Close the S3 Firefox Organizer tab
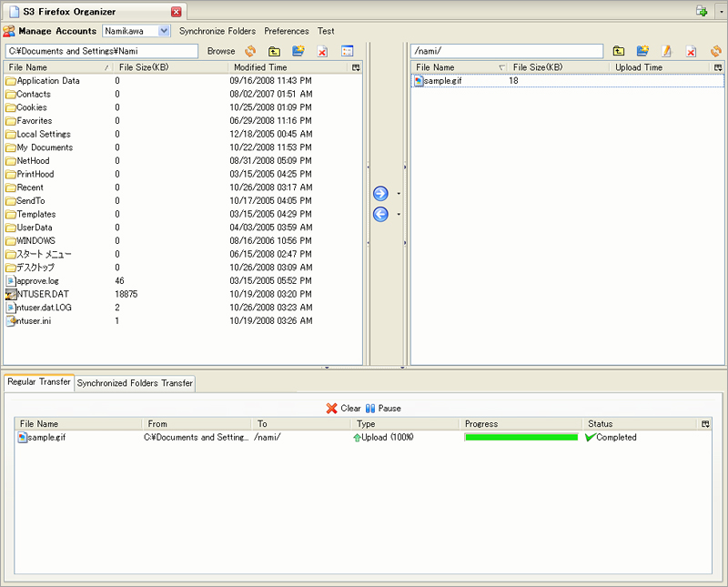This screenshot has width=728, height=587. (177, 12)
